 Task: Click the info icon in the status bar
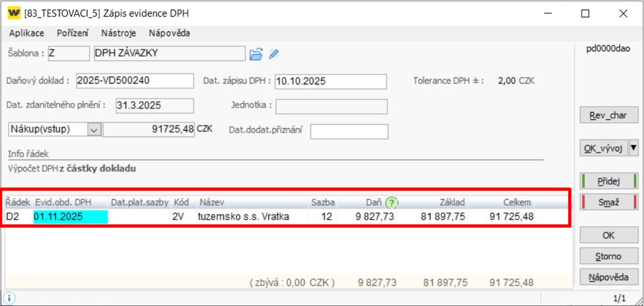(x=10, y=298)
